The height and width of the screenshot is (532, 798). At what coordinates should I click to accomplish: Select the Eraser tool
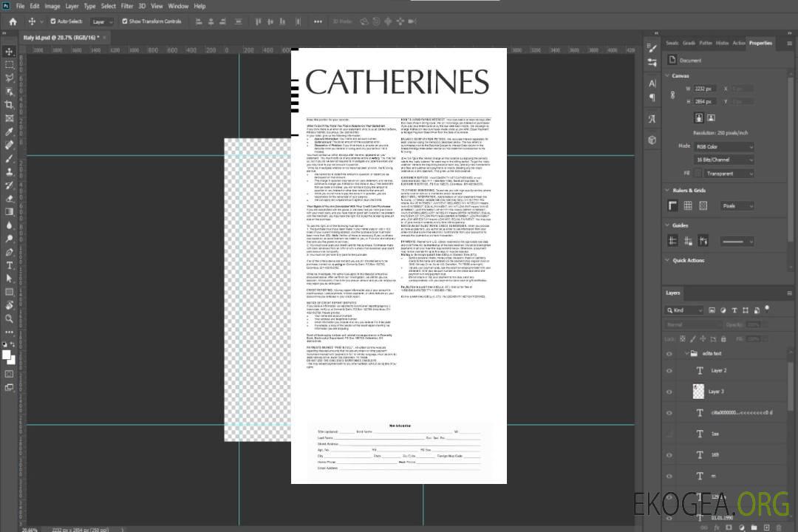pos(9,199)
